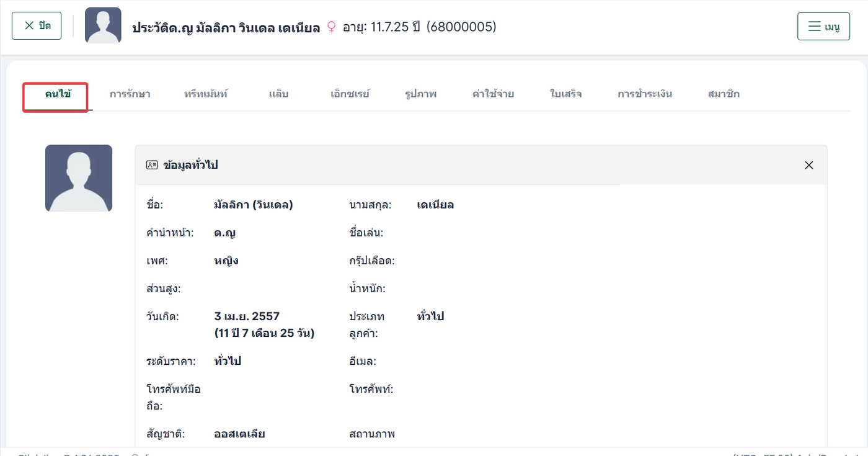The image size is (868, 456).
Task: Open the เมนู hamburger menu
Action: pyautogui.click(x=823, y=27)
